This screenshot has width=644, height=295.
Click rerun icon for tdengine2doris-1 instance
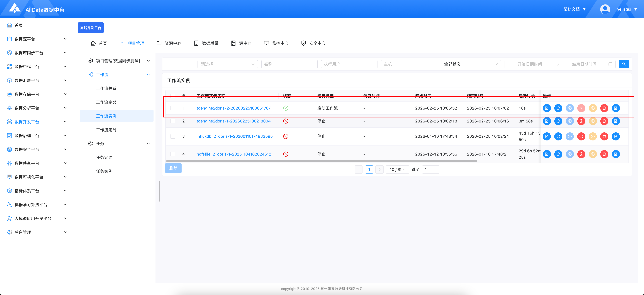click(558, 121)
